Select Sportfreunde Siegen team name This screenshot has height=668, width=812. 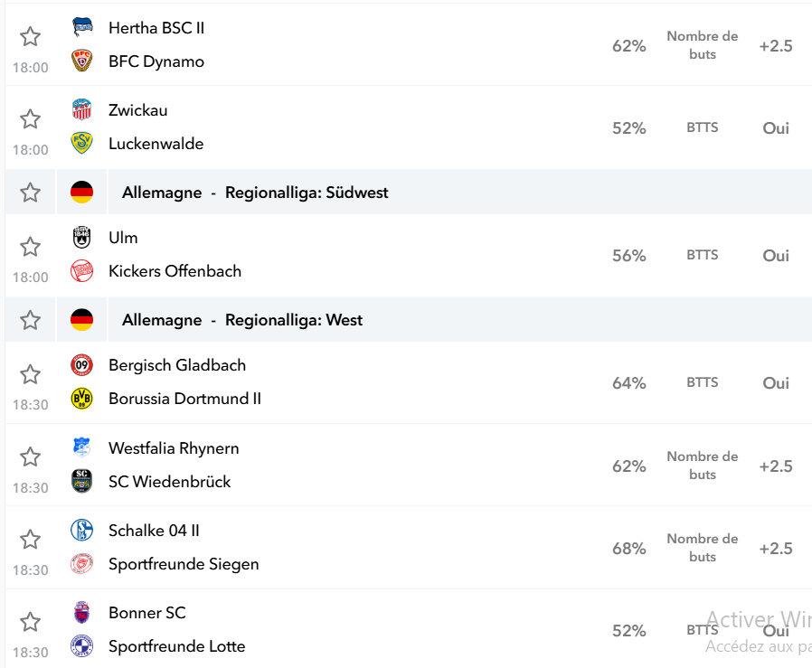184,564
